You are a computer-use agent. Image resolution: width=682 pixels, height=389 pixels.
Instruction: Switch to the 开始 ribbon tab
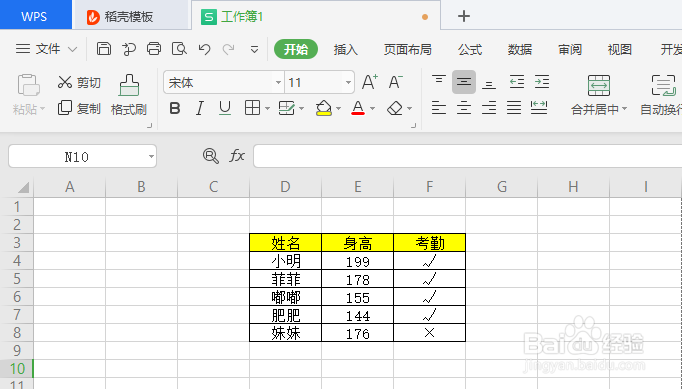(x=296, y=49)
